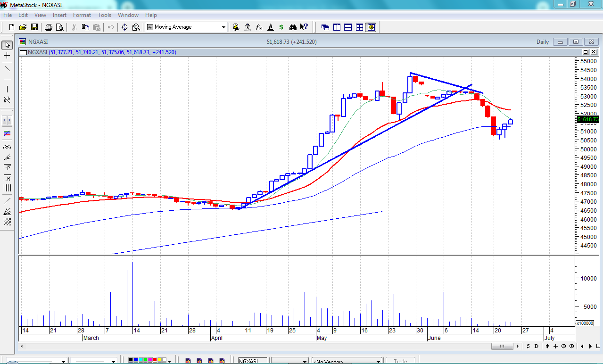The height and width of the screenshot is (364, 603).
Task: Toggle the highlighted window layout button
Action: pos(371,27)
